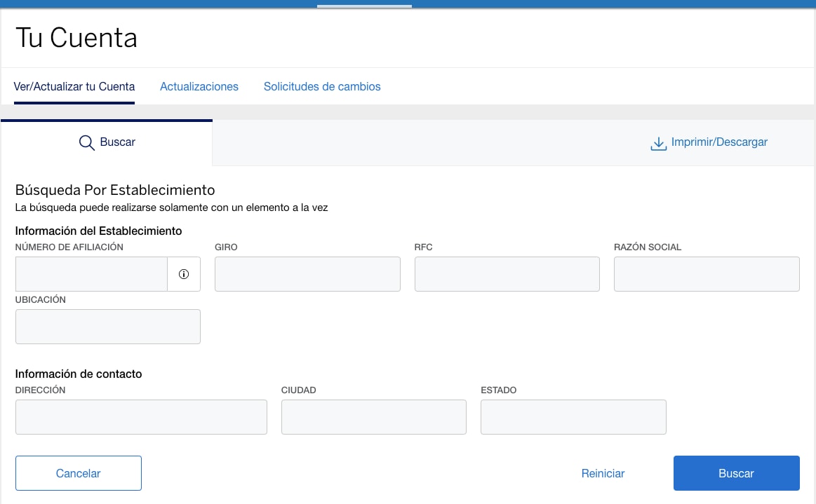This screenshot has width=816, height=504.
Task: Open the Solicitudes de cambios tab
Action: click(321, 86)
